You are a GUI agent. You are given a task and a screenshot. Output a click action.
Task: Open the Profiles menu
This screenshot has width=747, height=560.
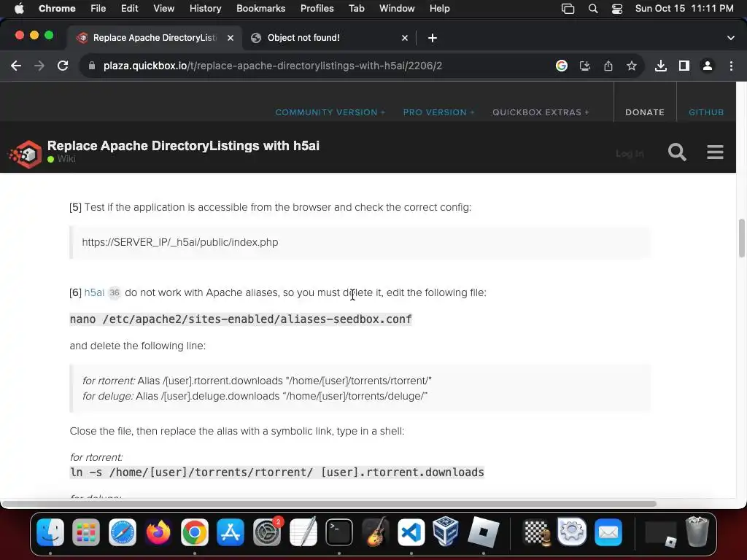point(317,9)
